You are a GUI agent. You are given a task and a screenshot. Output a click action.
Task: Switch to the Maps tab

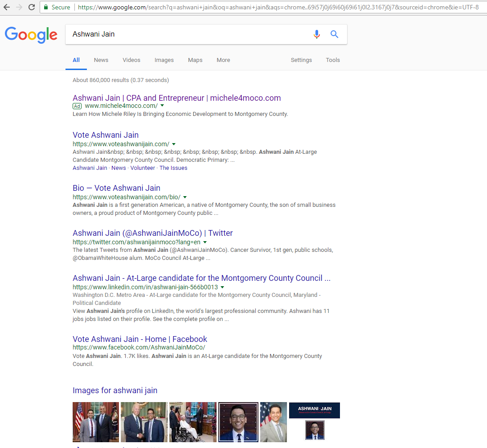[x=195, y=60]
